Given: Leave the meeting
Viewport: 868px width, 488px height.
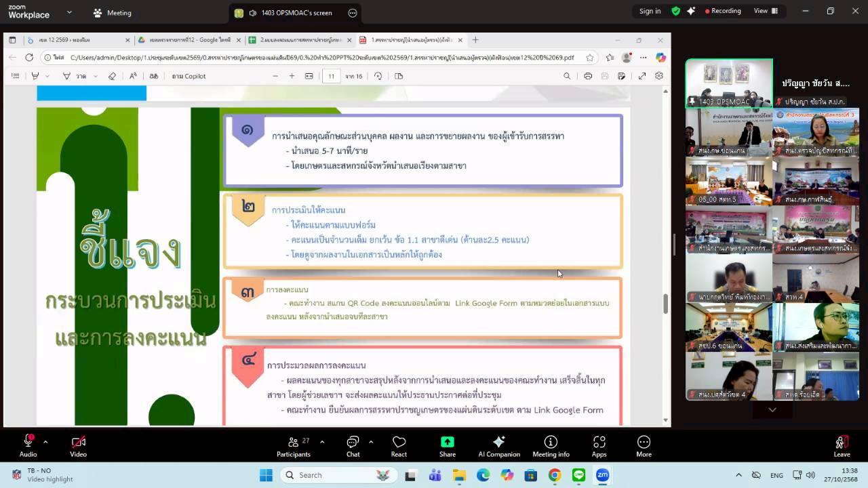Looking at the screenshot, I should tap(842, 446).
